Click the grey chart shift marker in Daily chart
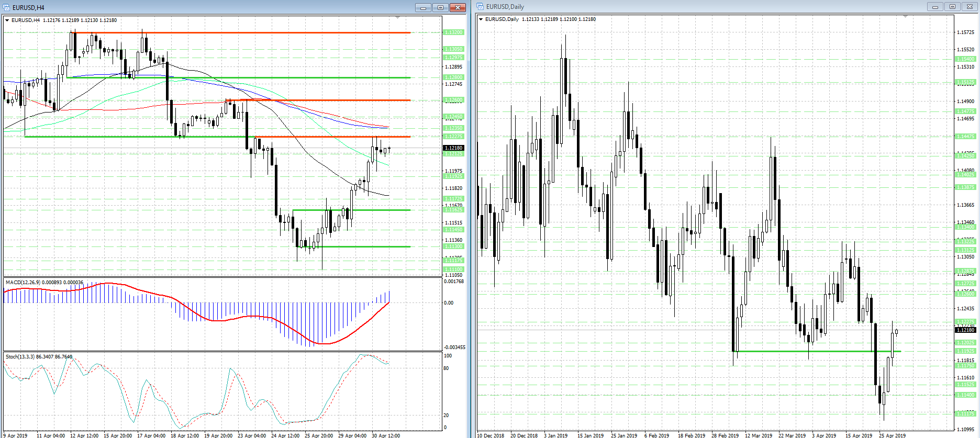The height and width of the screenshot is (438, 980). [905, 17]
